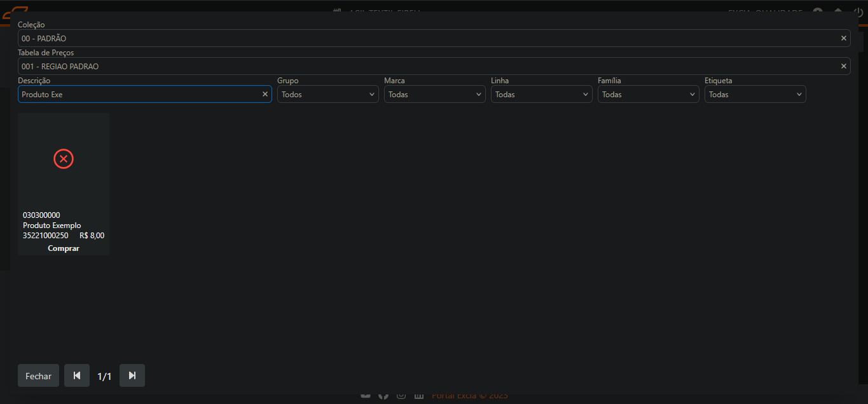Clear the Tabela de Preços selection

844,67
